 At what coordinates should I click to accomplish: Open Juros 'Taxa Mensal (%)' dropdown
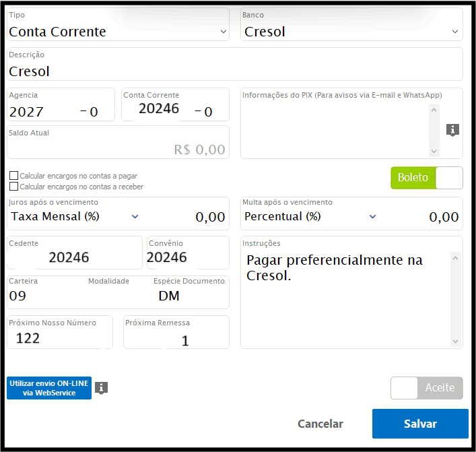click(x=75, y=216)
